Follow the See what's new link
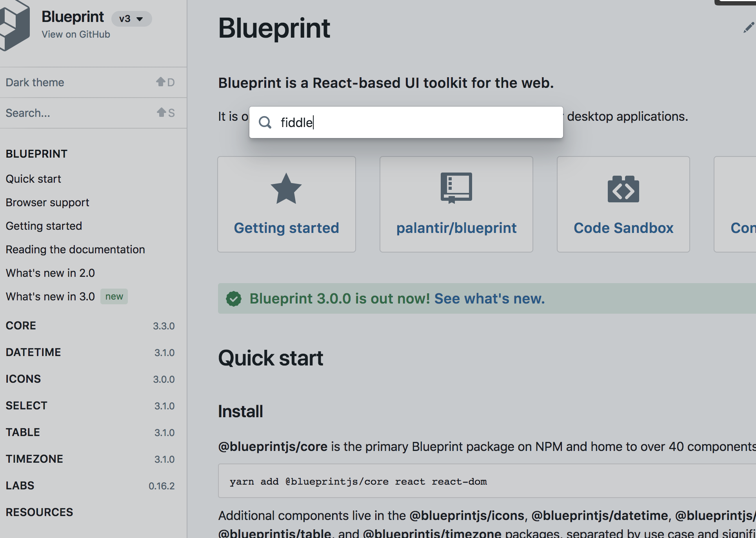The image size is (756, 538). tap(489, 299)
